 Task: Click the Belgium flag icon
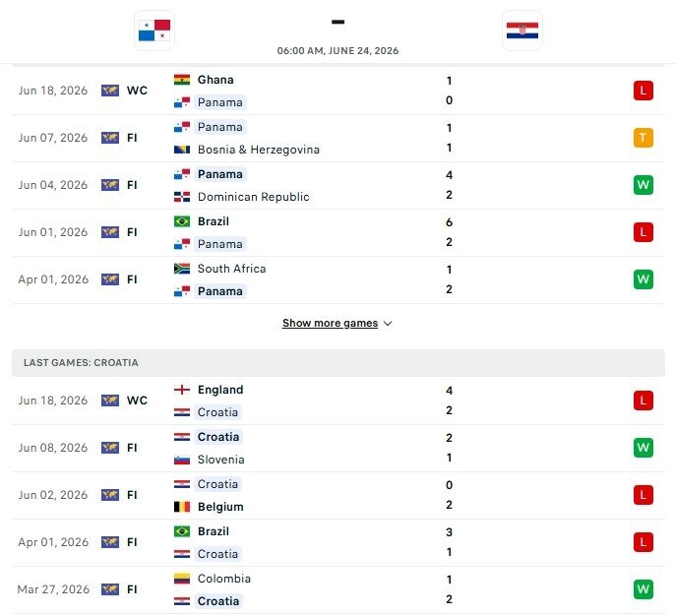click(x=182, y=507)
